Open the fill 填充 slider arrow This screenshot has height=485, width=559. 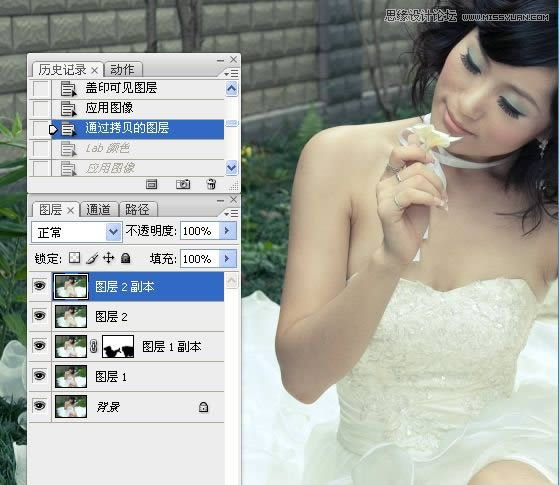tap(227, 259)
